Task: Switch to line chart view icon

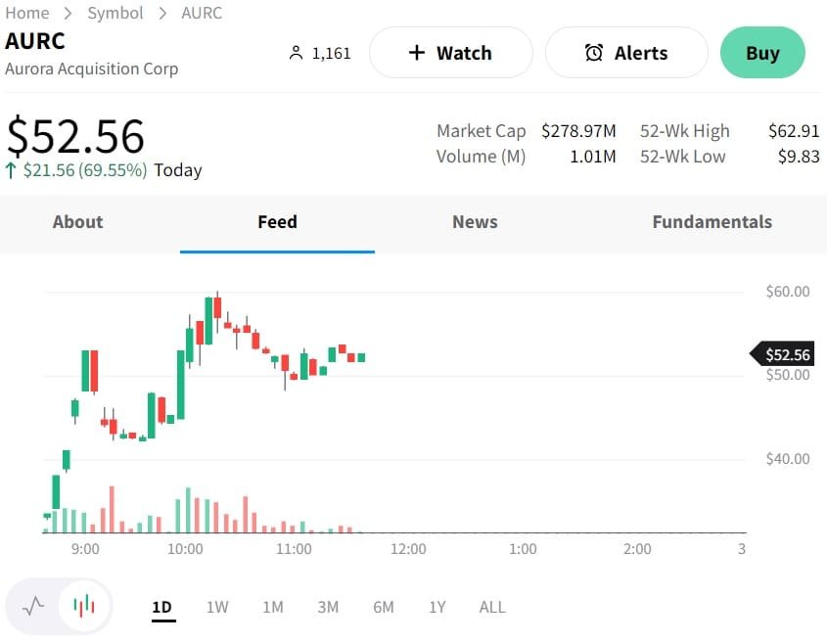Action: pos(33,606)
